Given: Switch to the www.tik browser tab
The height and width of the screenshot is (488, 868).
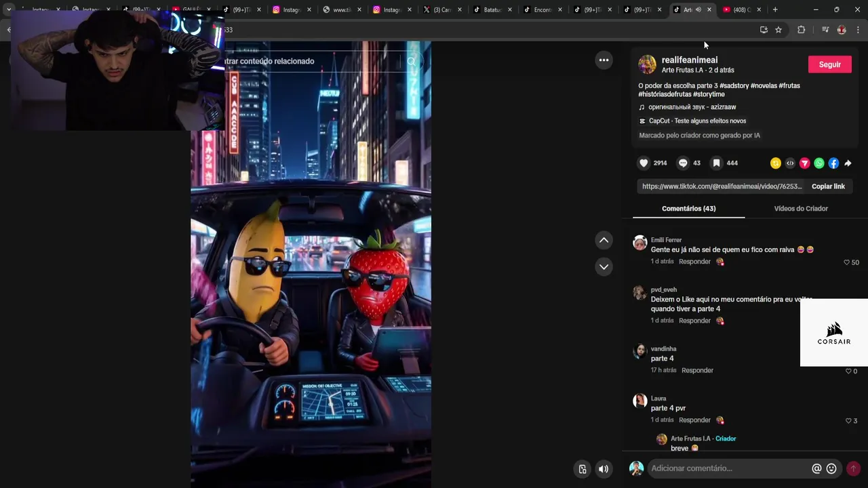Looking at the screenshot, I should tap(341, 9).
